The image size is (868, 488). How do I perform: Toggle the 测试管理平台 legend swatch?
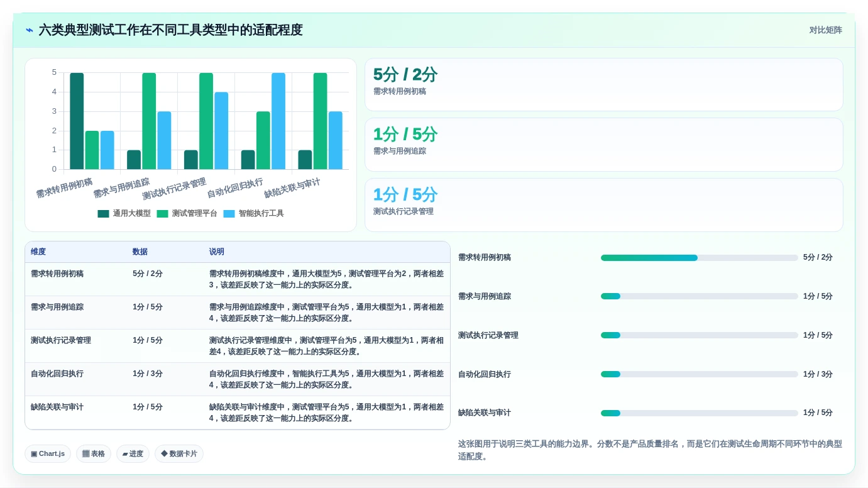[x=162, y=214]
